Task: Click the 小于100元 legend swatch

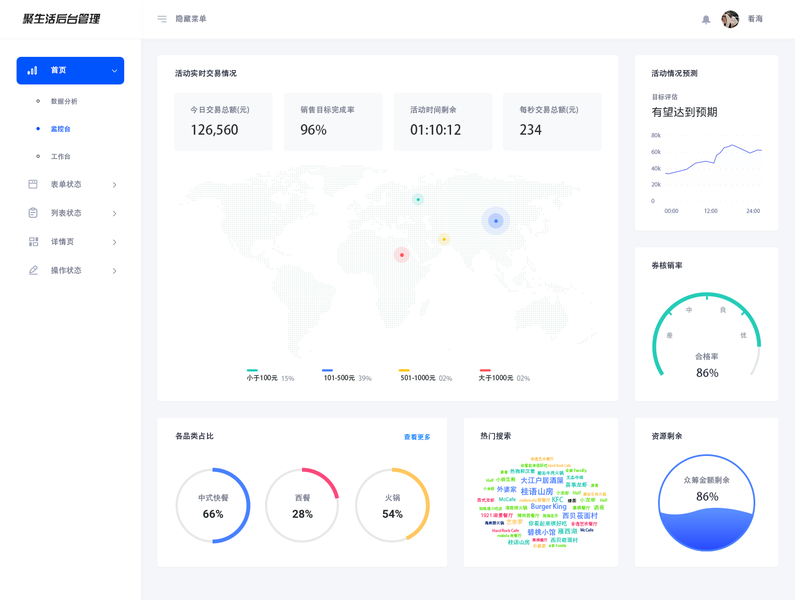Action: pyautogui.click(x=252, y=370)
